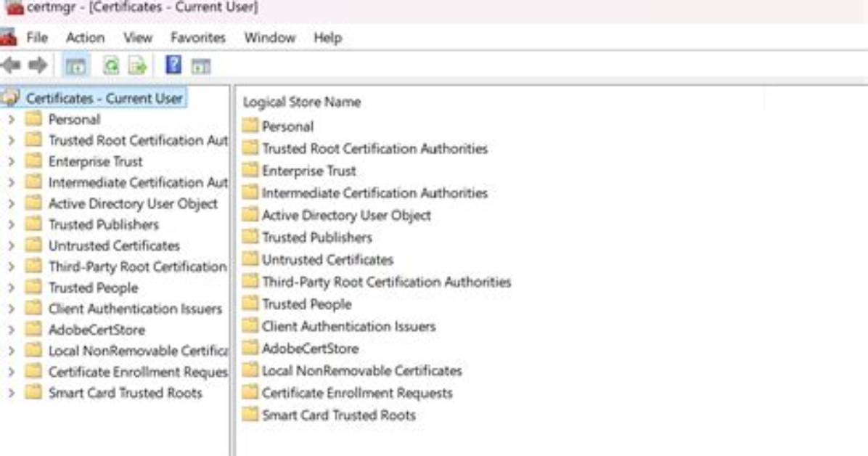Screen dimensions: 868x456
Task: Click folder icon of Personal in right pane
Action: [x=250, y=125]
